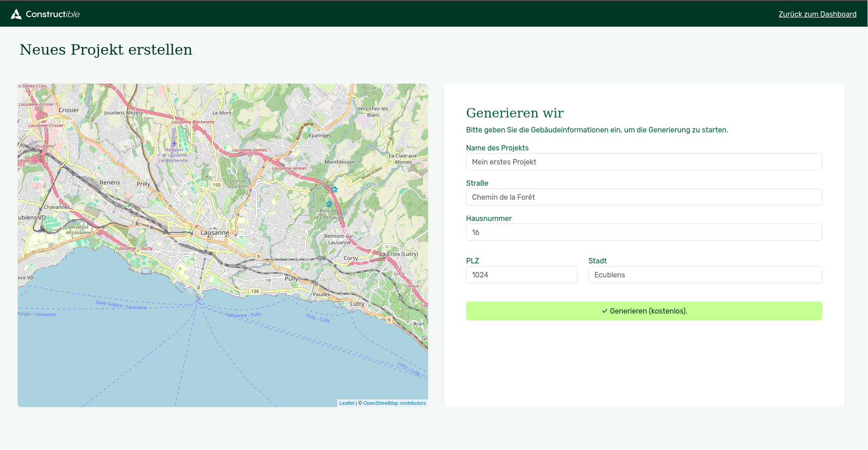Open the OpenStreetMap contributors link
This screenshot has height=450, width=868.
[395, 403]
